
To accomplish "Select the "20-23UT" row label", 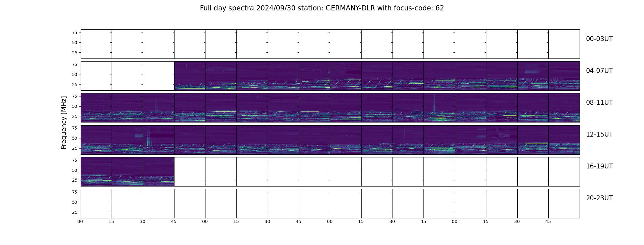I will (x=599, y=198).
